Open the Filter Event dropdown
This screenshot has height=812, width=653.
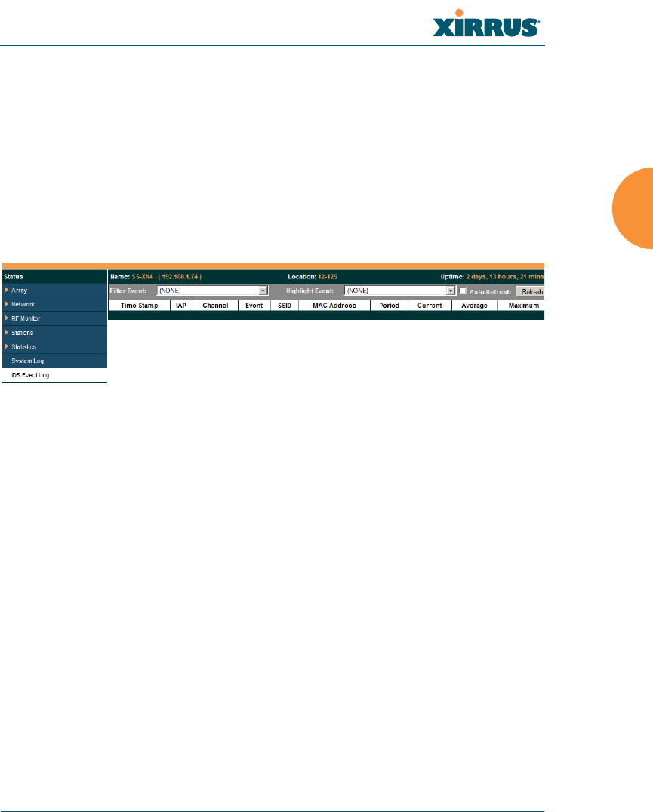212,291
